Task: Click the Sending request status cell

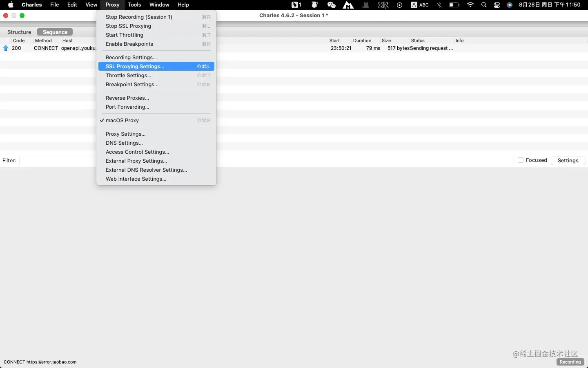Action: 432,48
